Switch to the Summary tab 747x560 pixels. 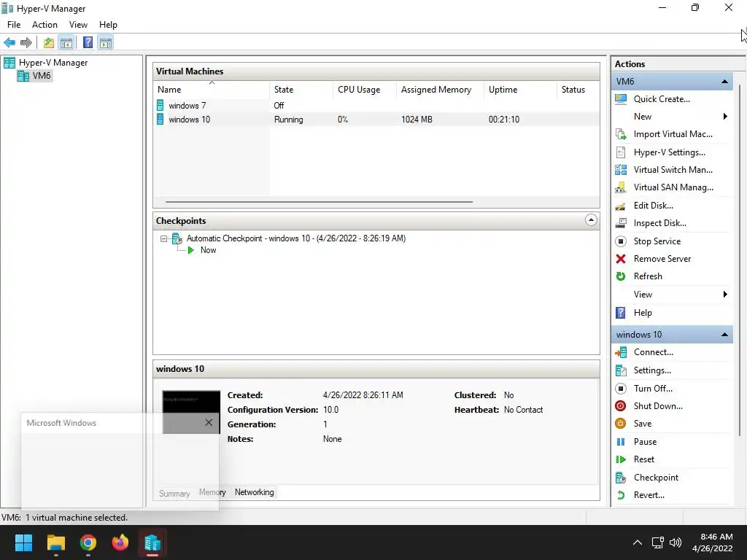(174, 494)
